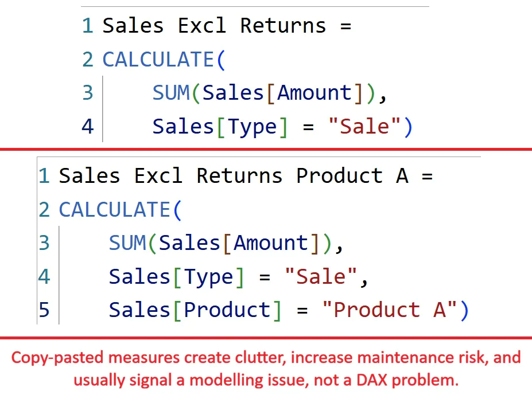
Task: Click line number 2 of the top formula
Action: pyautogui.click(x=87, y=60)
